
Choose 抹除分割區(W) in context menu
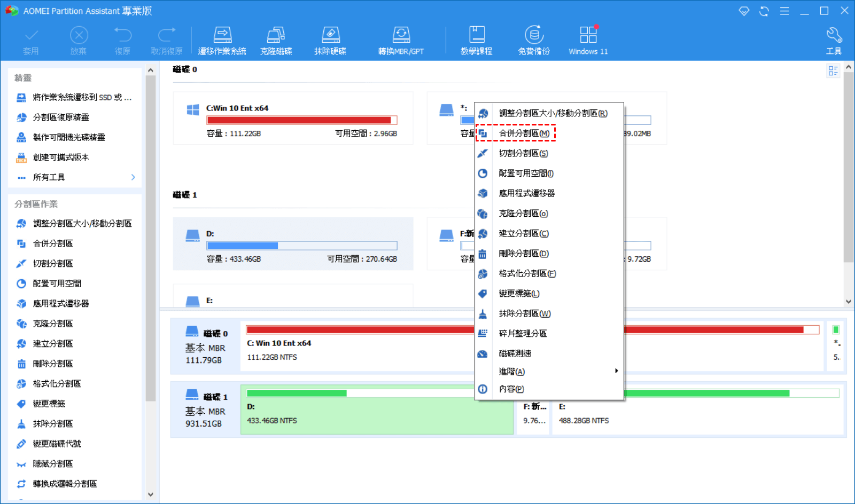coord(549,313)
